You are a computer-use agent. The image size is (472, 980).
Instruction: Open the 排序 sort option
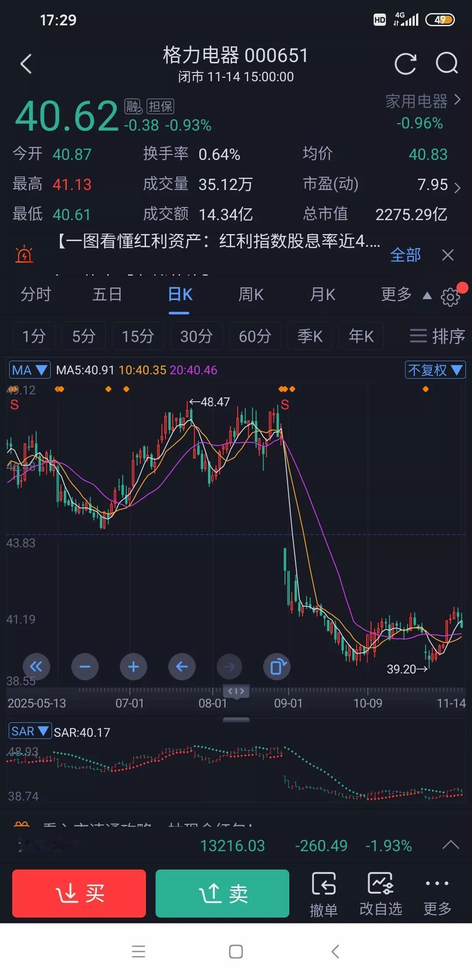tap(437, 336)
